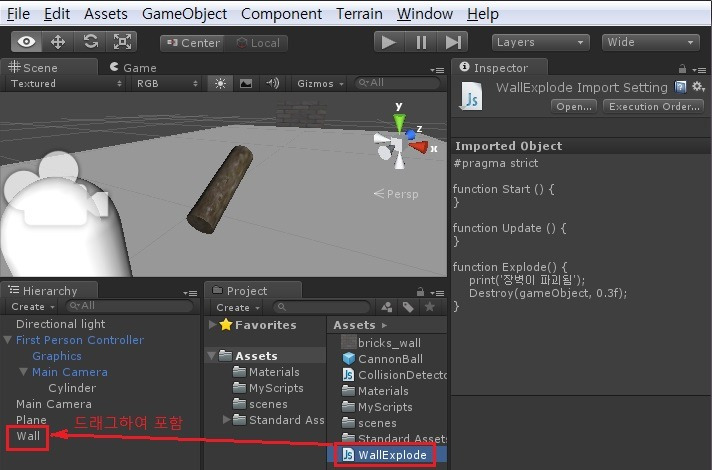This screenshot has width=712, height=470.
Task: Click the Scene view search field
Action: [x=397, y=83]
